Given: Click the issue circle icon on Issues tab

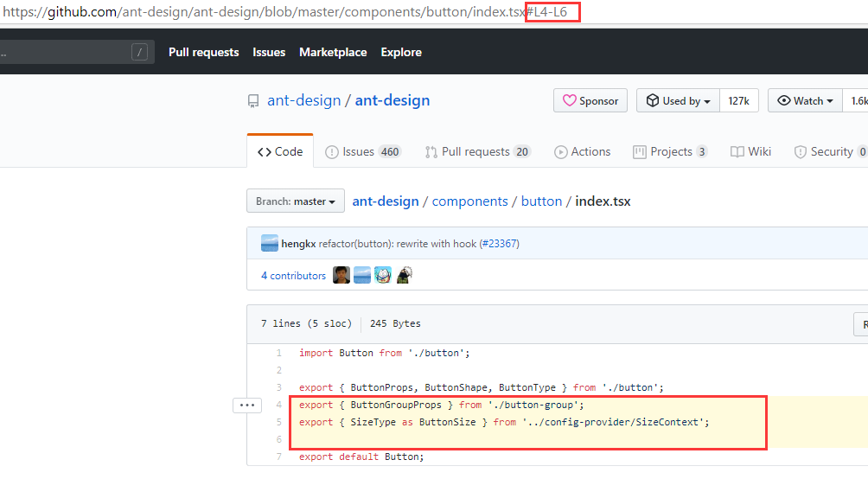Looking at the screenshot, I should tap(332, 151).
